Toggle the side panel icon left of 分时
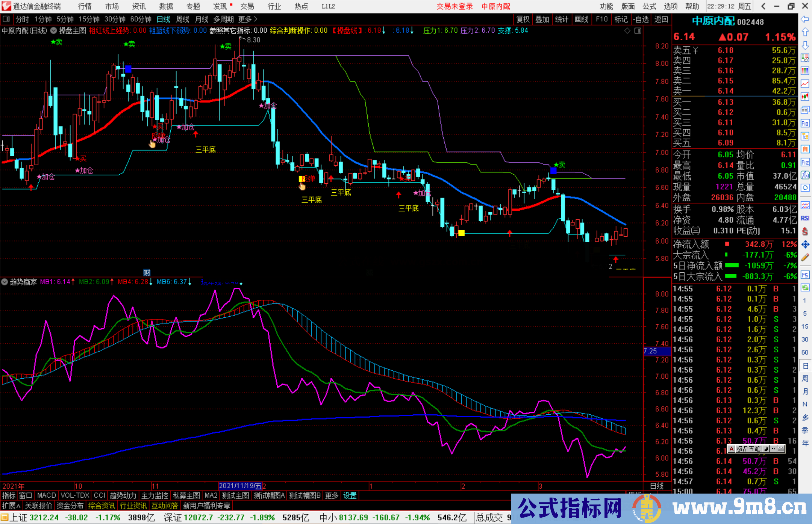The image size is (812, 524). [6, 19]
